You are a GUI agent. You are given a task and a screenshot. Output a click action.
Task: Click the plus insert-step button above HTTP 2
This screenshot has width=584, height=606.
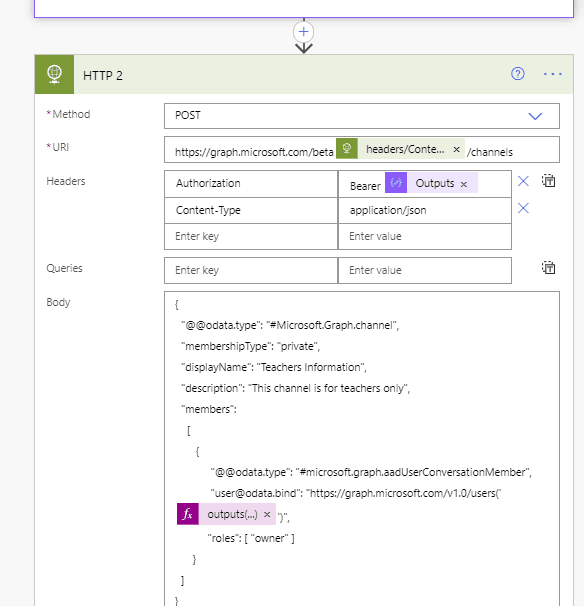[303, 32]
